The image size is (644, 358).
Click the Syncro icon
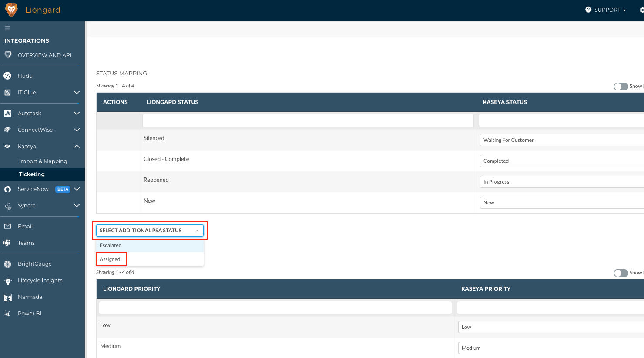point(8,206)
